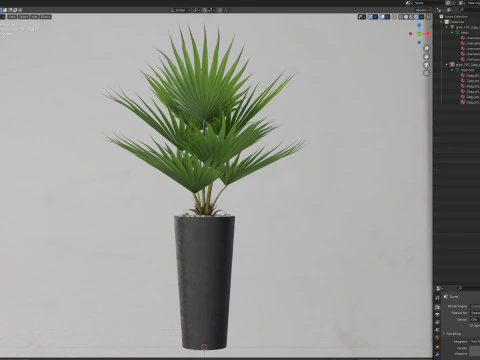
Task: Collapse the Sampling panel
Action: 453,334
